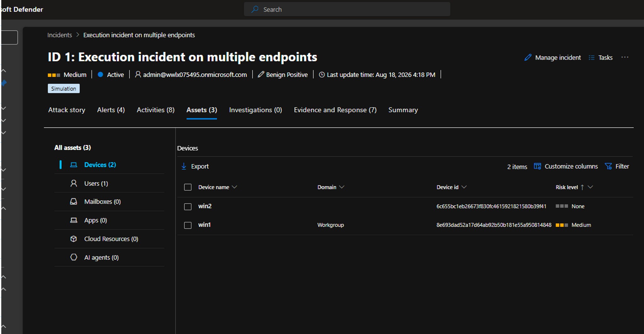
Task: Switch to the Attack story tab
Action: point(67,110)
